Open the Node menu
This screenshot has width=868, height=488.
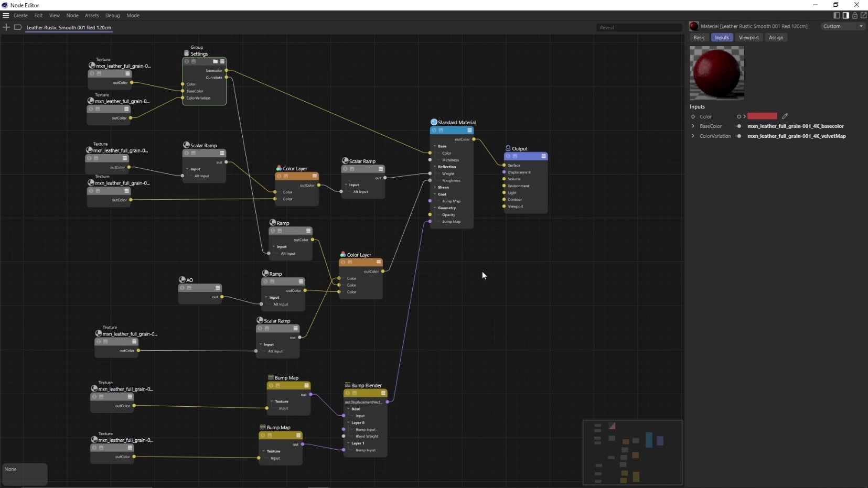[72, 15]
